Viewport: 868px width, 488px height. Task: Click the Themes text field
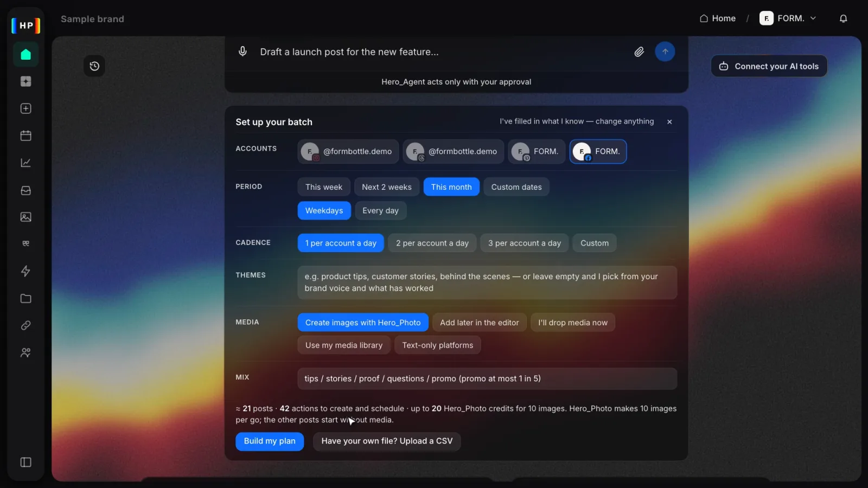pyautogui.click(x=487, y=282)
